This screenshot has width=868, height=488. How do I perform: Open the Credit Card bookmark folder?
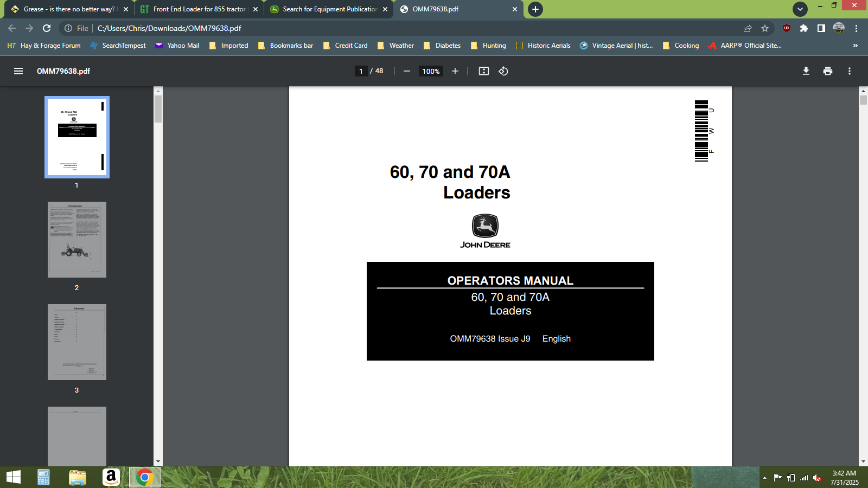345,46
